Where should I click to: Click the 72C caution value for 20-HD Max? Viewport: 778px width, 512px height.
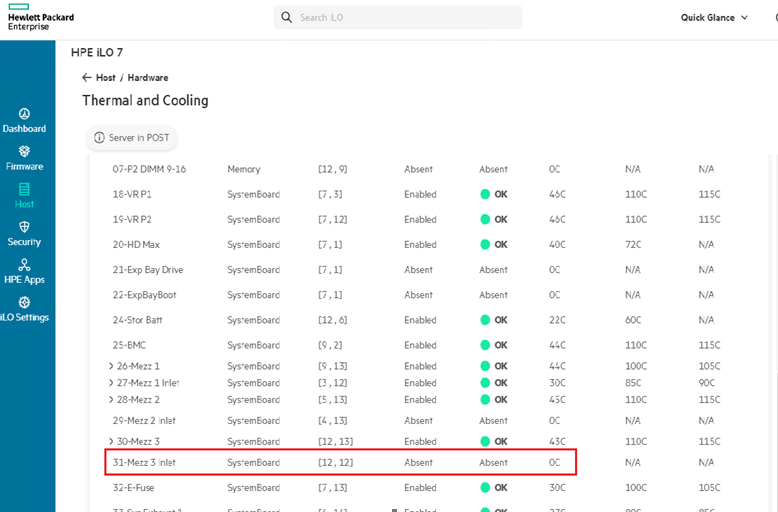633,245
